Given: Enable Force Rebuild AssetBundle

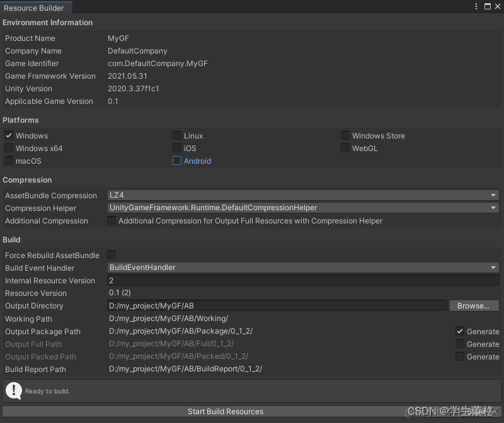Looking at the screenshot, I should coord(112,255).
